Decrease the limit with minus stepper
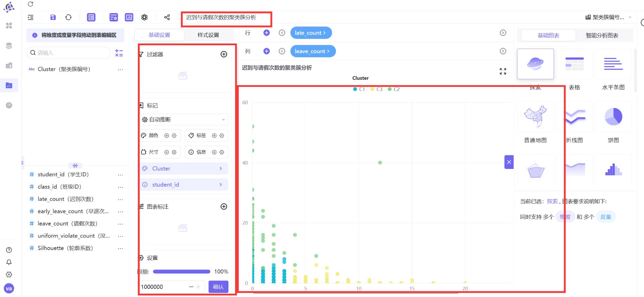Viewport: 644px width, 297px height. click(x=191, y=287)
